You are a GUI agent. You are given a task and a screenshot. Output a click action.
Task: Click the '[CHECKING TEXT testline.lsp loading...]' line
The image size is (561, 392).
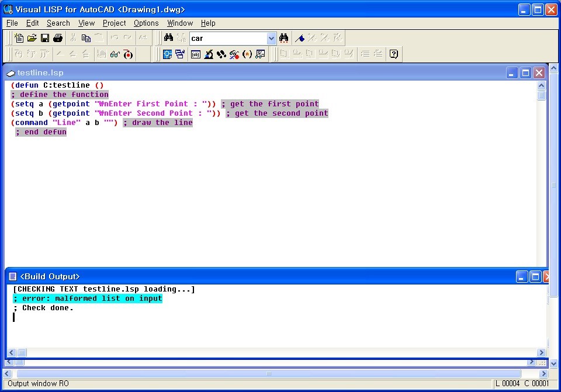[x=104, y=289]
